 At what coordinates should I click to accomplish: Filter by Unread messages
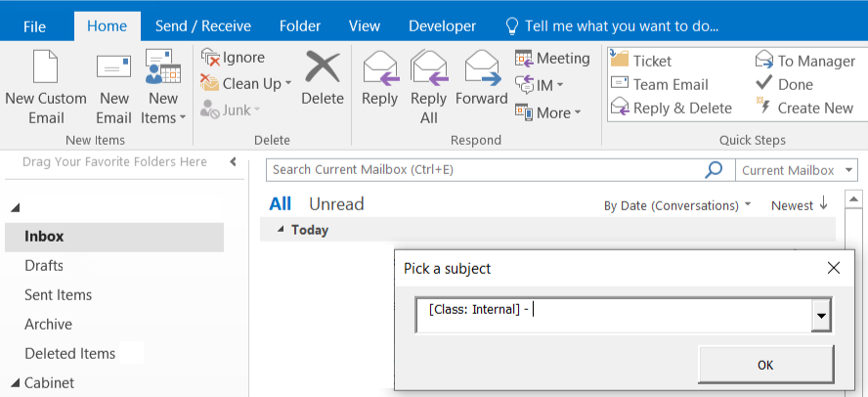click(x=336, y=203)
